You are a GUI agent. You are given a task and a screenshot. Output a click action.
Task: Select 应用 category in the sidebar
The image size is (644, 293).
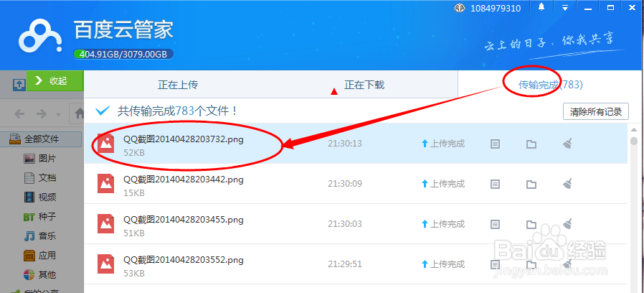point(41,255)
